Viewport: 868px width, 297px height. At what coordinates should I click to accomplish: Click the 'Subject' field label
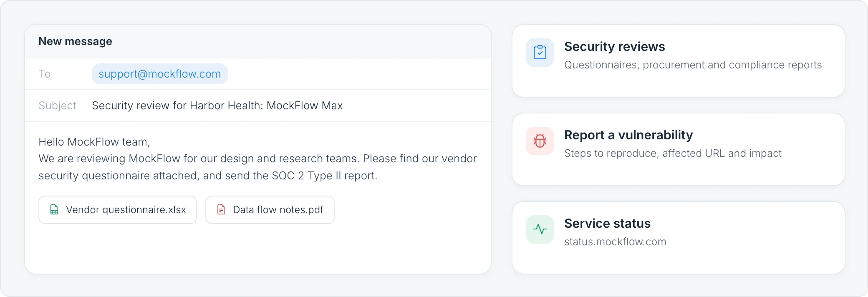[58, 106]
